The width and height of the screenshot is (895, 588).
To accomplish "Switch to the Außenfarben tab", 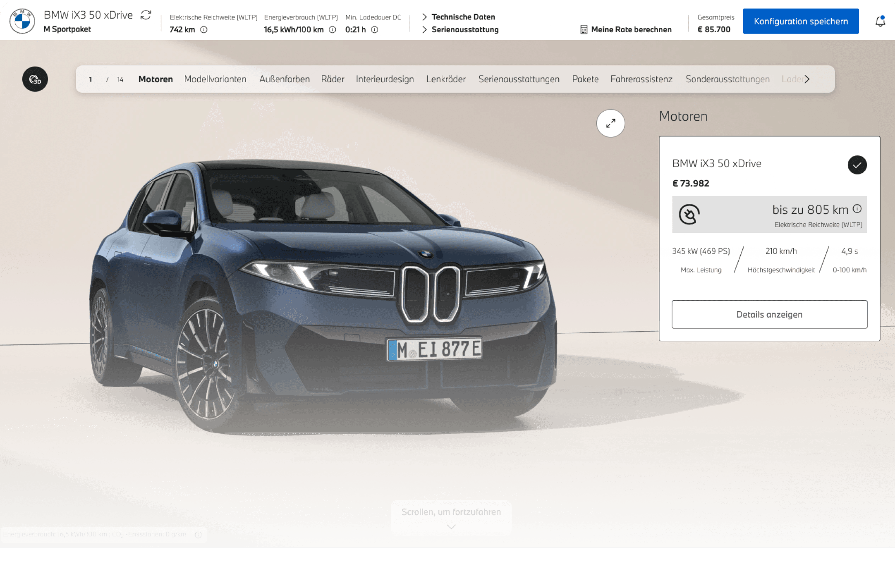I will click(284, 79).
